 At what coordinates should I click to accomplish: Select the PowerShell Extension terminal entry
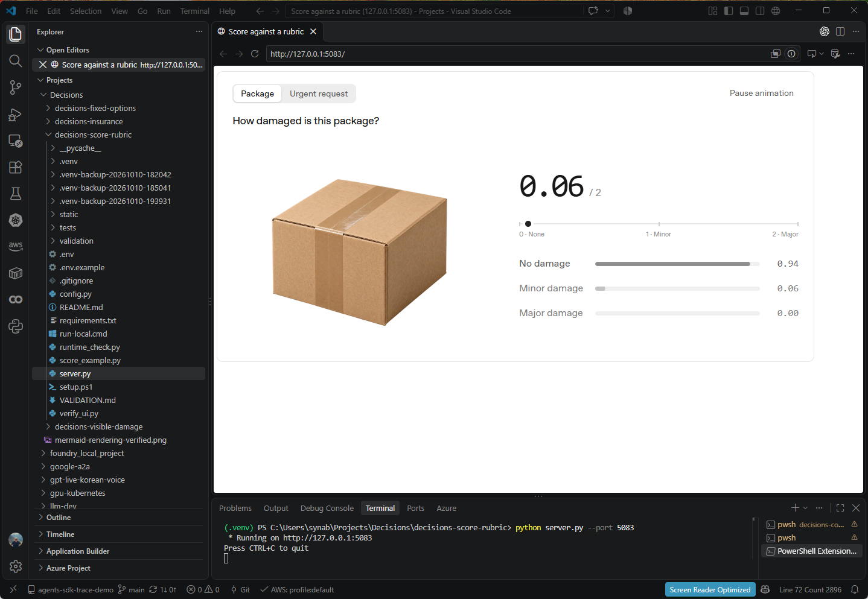pyautogui.click(x=812, y=551)
